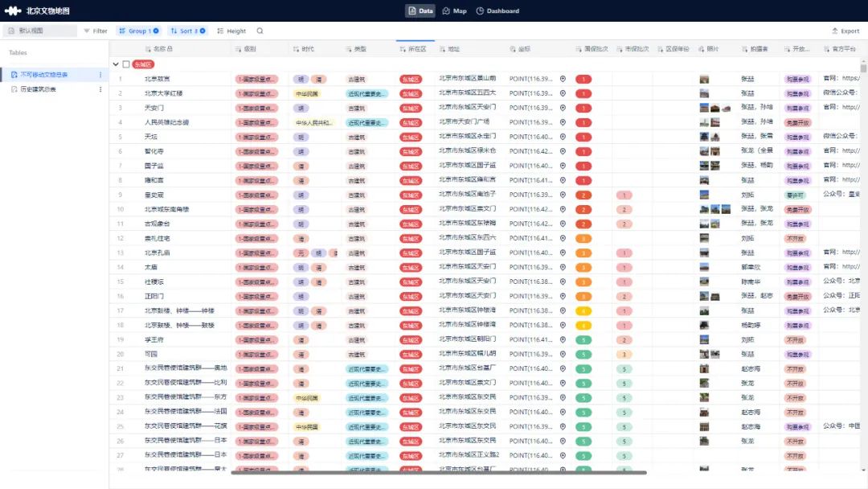Click map pin icon in 智化寺 row
868x489 pixels.
[x=563, y=151]
